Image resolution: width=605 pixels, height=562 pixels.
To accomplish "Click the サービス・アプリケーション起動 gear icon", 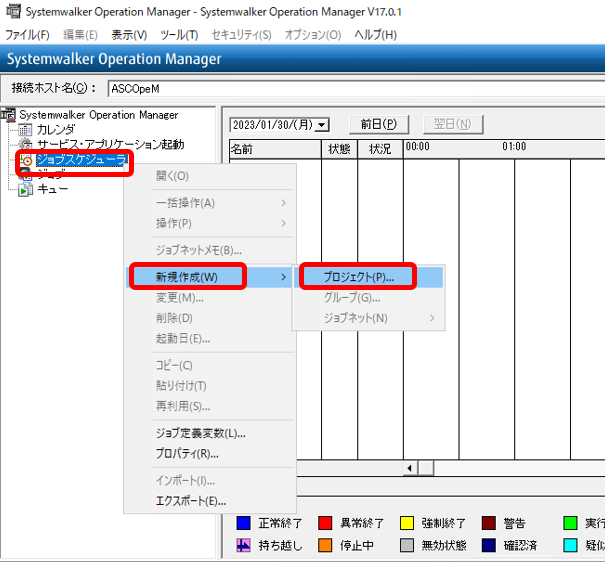I will click(25, 144).
